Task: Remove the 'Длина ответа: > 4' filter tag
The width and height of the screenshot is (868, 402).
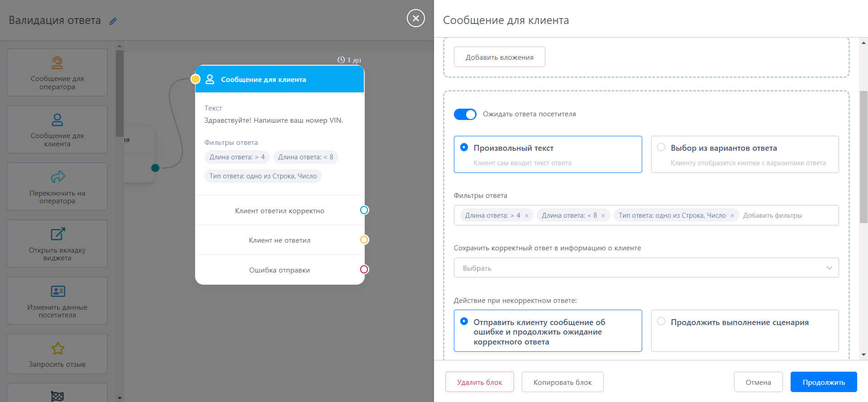Action: [x=527, y=216]
